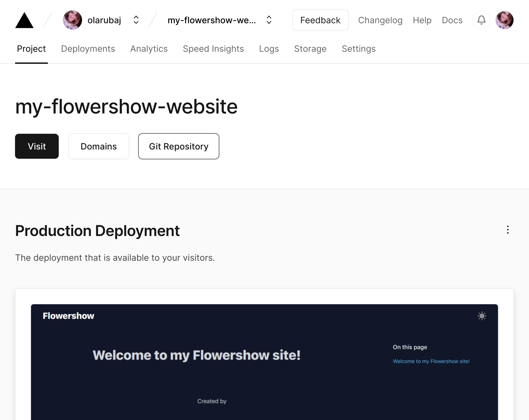Click the Help link
This screenshot has height=420, width=529.
coord(422,20)
